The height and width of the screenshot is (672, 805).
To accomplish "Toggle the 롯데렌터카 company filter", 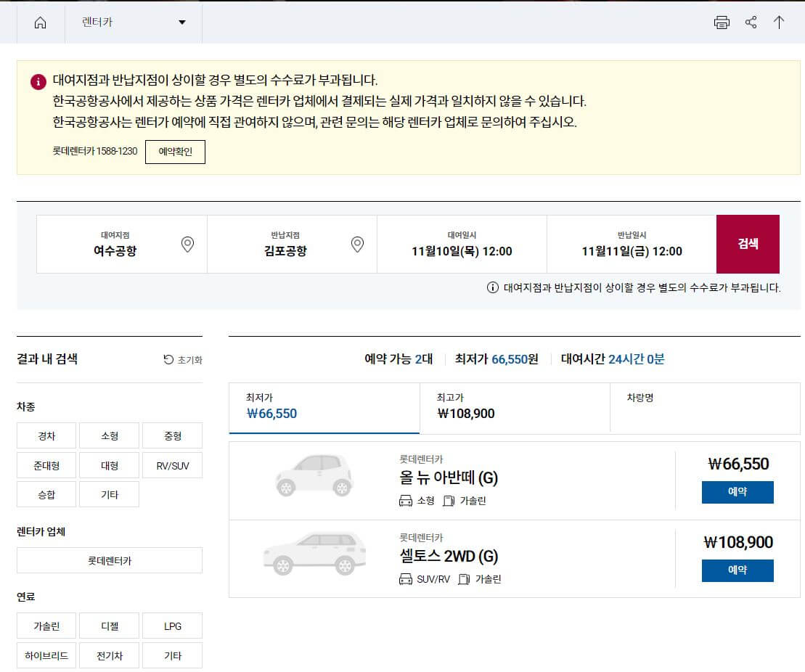I will tap(108, 560).
